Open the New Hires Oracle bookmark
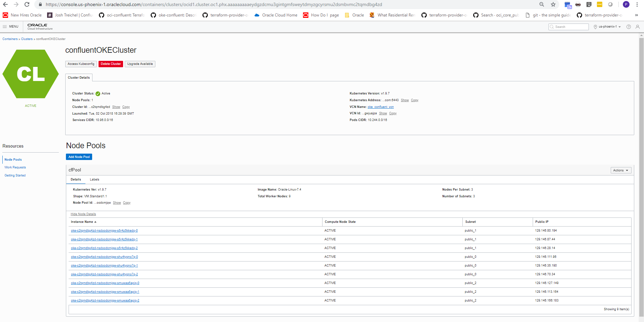The width and height of the screenshot is (644, 322). coord(22,15)
